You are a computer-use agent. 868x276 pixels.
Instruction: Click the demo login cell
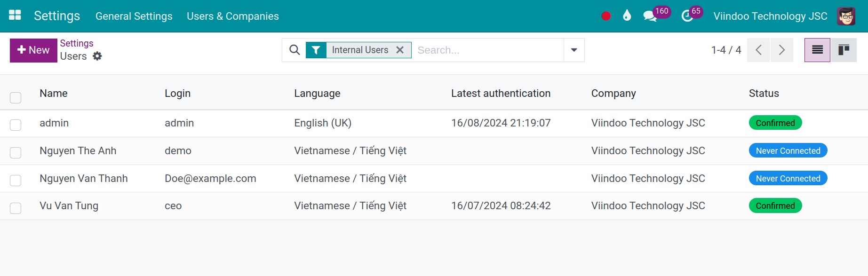(178, 150)
